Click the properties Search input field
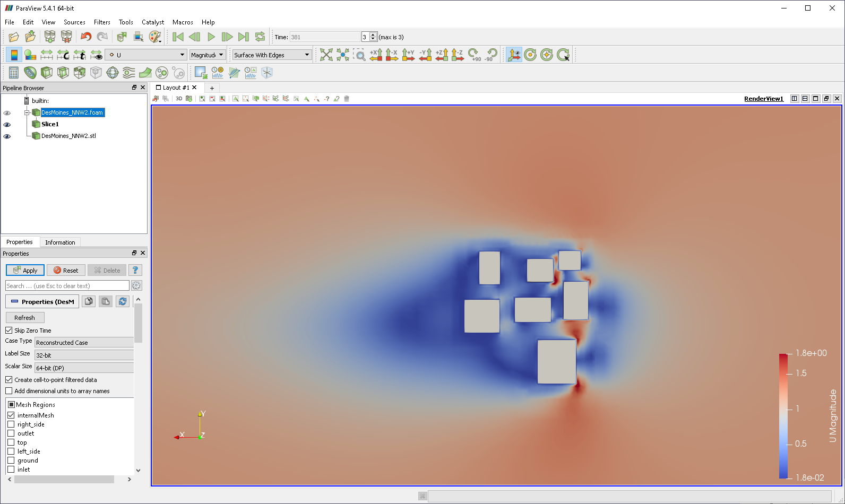The width and height of the screenshot is (845, 504). point(67,285)
